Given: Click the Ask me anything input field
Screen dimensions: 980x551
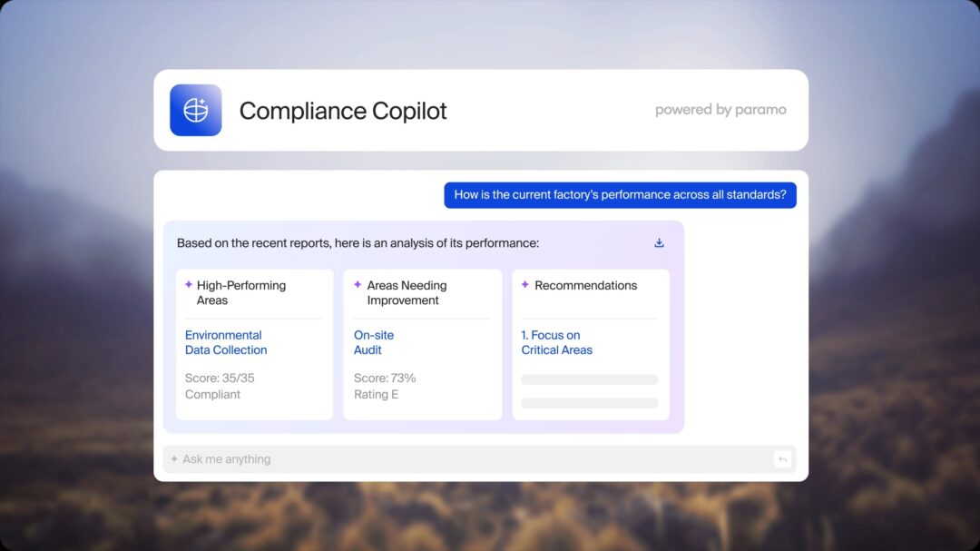Looking at the screenshot, I should [479, 459].
